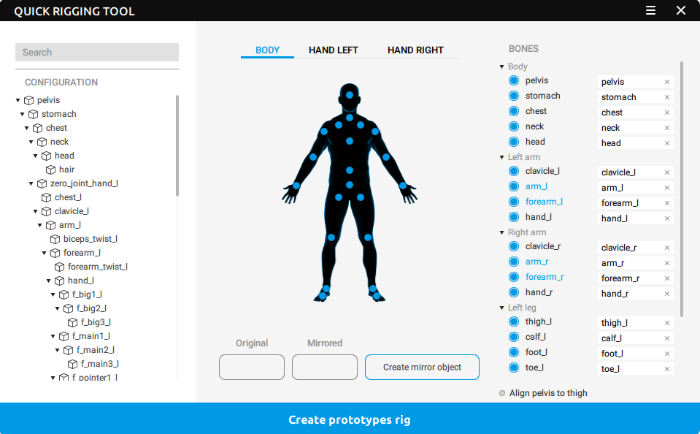Clear the toe_l bone field with x

click(x=667, y=369)
